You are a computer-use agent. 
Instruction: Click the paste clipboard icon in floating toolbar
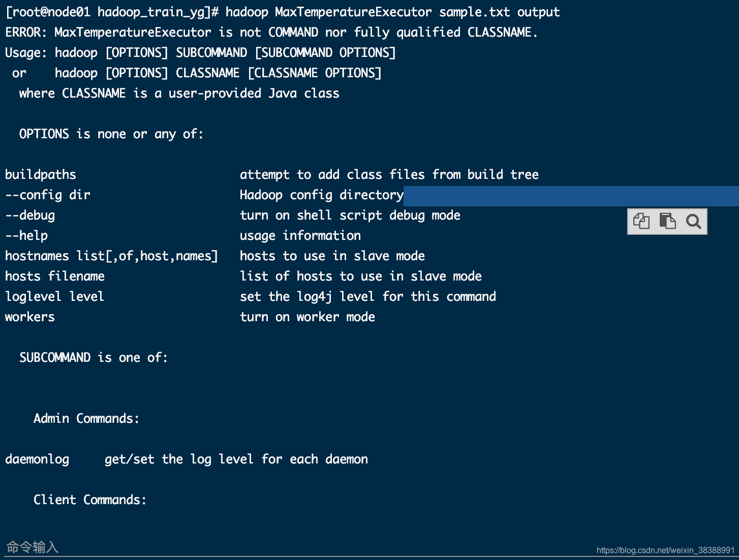click(x=667, y=221)
